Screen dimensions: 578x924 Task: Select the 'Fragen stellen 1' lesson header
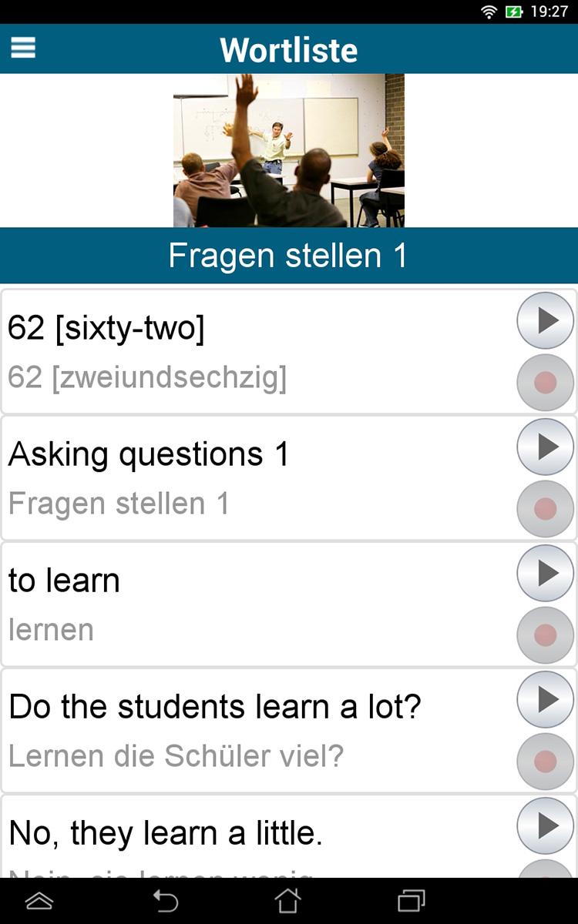click(289, 256)
